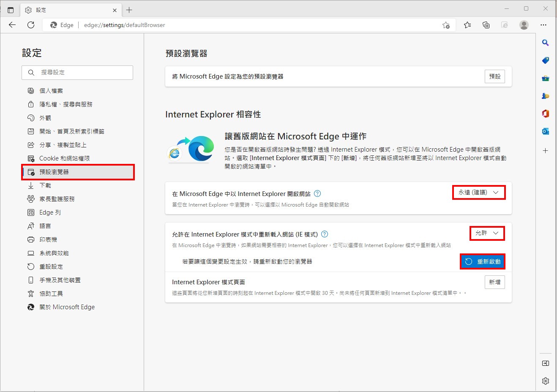Click the 設定 browser tab

pyautogui.click(x=71, y=10)
